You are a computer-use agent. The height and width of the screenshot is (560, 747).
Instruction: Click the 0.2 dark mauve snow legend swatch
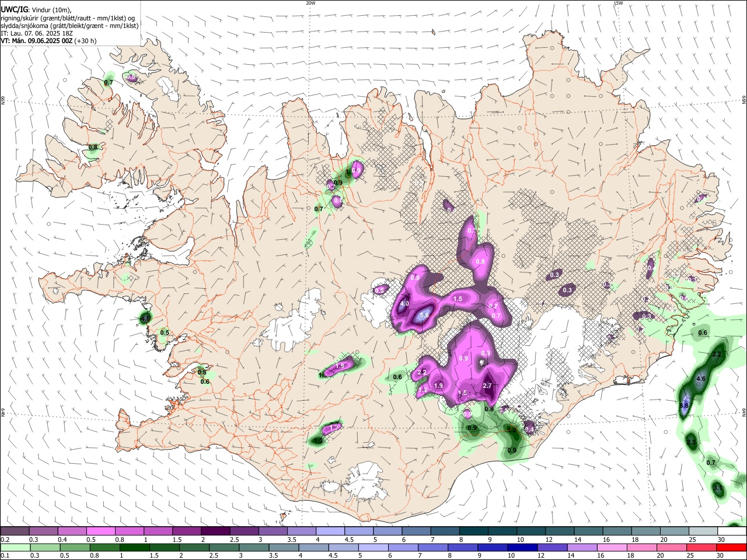click(15, 531)
